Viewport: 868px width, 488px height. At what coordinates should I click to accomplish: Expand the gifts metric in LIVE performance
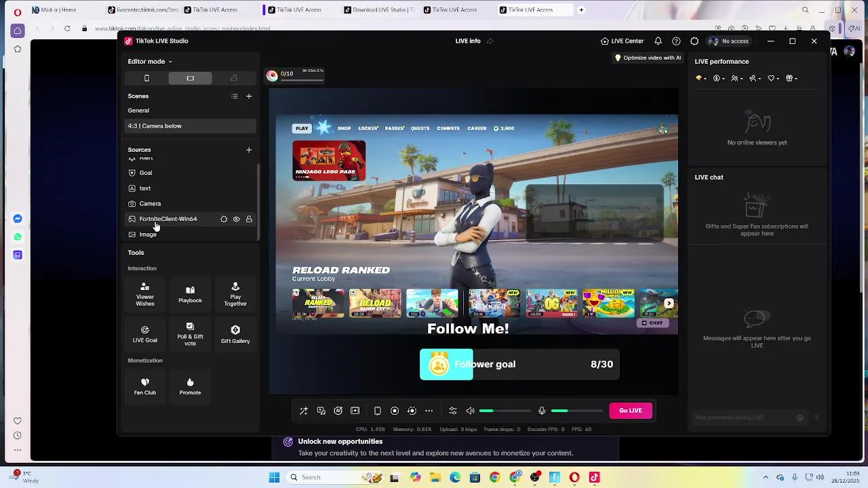pyautogui.click(x=791, y=79)
